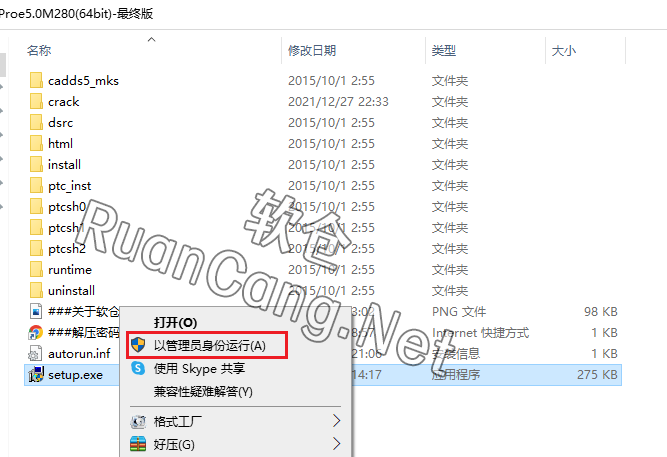The image size is (667, 457).
Task: Click the 类型 column header
Action: pyautogui.click(x=444, y=51)
